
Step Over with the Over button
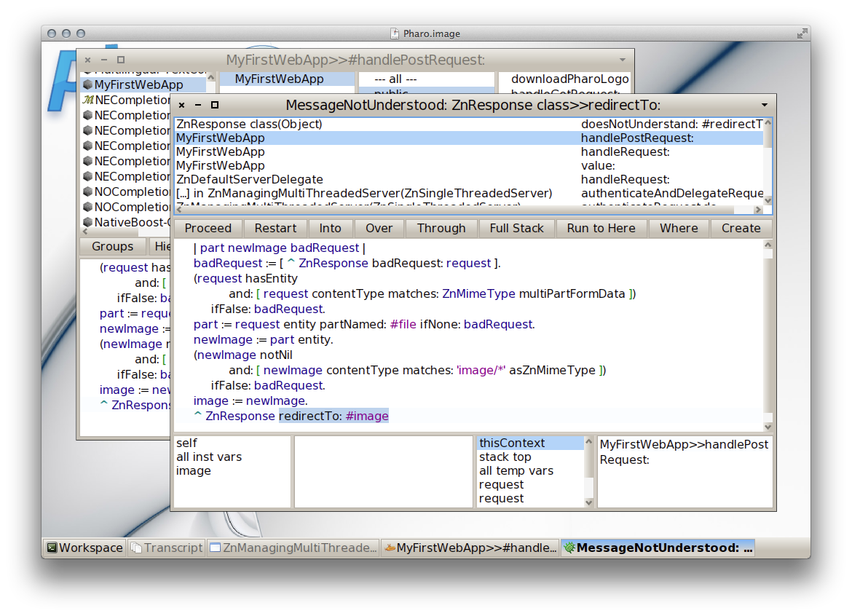[x=379, y=228]
